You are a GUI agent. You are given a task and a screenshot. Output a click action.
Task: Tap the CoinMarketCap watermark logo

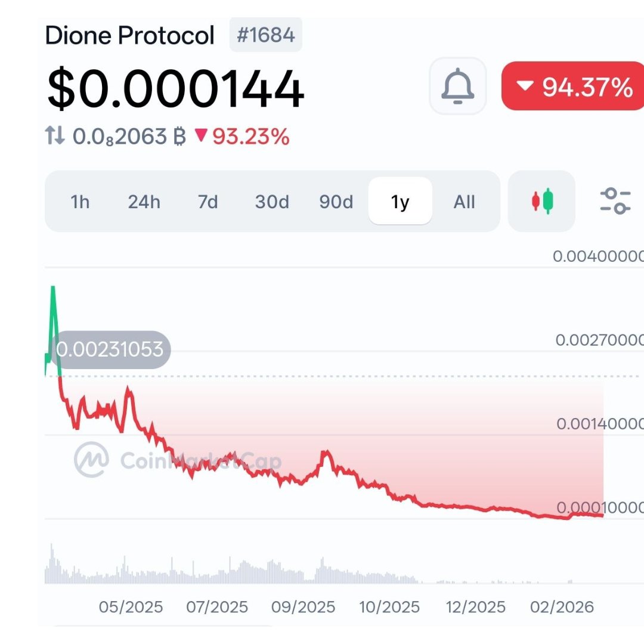tap(92, 460)
